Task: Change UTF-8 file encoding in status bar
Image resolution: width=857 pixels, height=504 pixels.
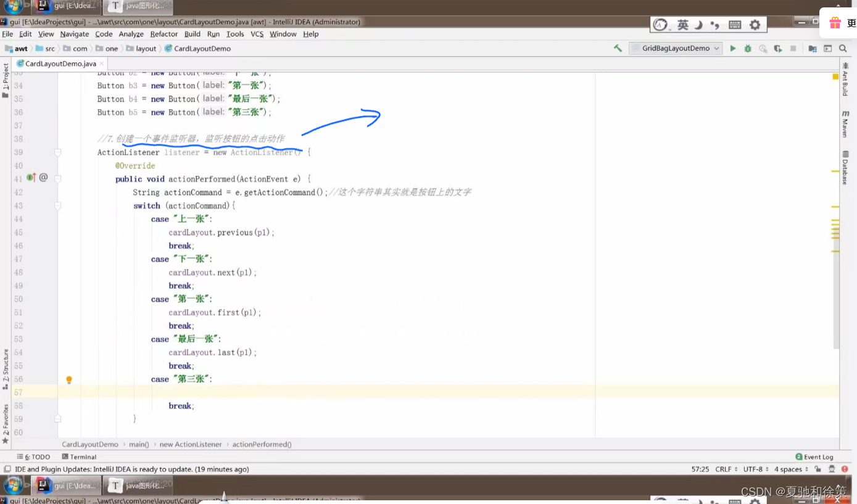Action: (756, 469)
